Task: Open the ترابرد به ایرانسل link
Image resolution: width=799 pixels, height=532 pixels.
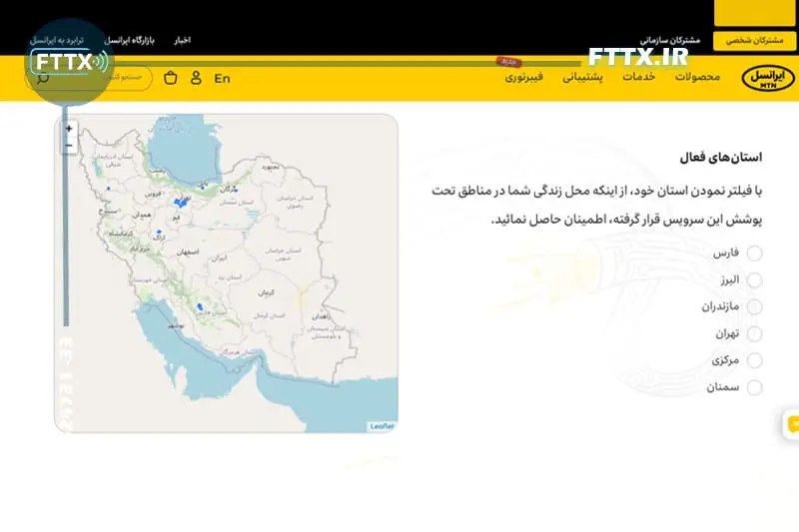Action: (57, 40)
